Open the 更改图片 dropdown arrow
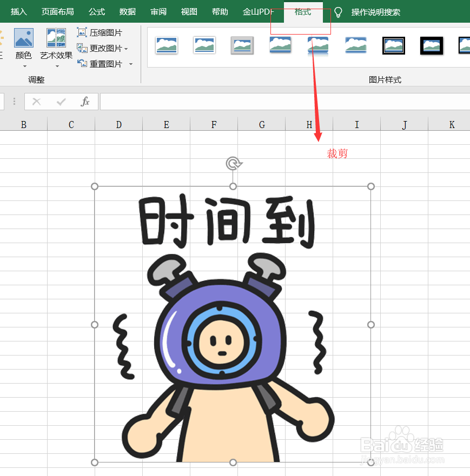The height and width of the screenshot is (476, 470). 127,48
